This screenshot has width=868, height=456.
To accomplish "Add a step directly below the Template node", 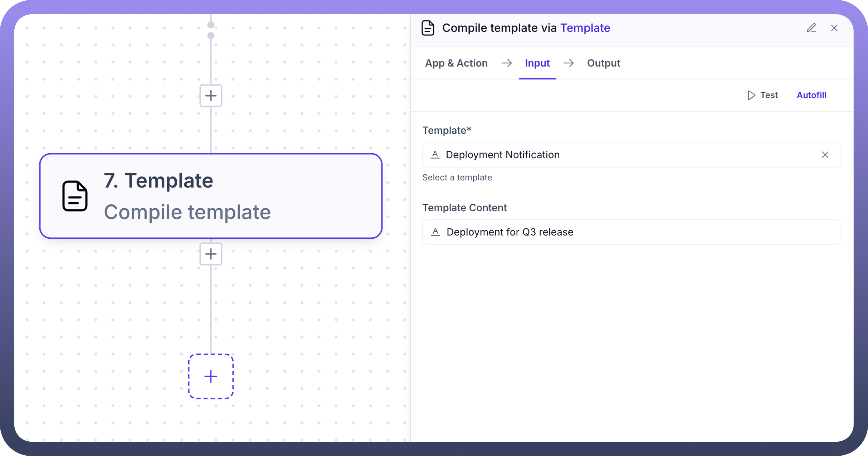I will pyautogui.click(x=211, y=254).
